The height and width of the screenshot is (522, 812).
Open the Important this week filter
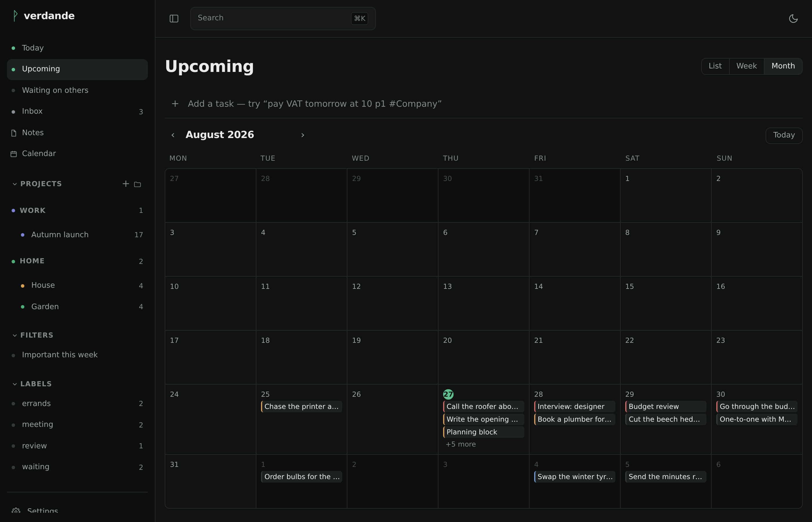(77, 355)
